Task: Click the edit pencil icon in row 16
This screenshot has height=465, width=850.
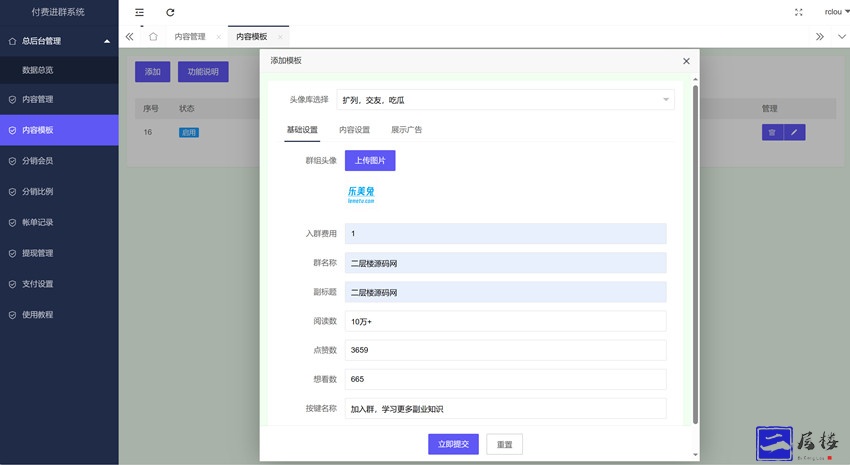Action: (x=794, y=132)
